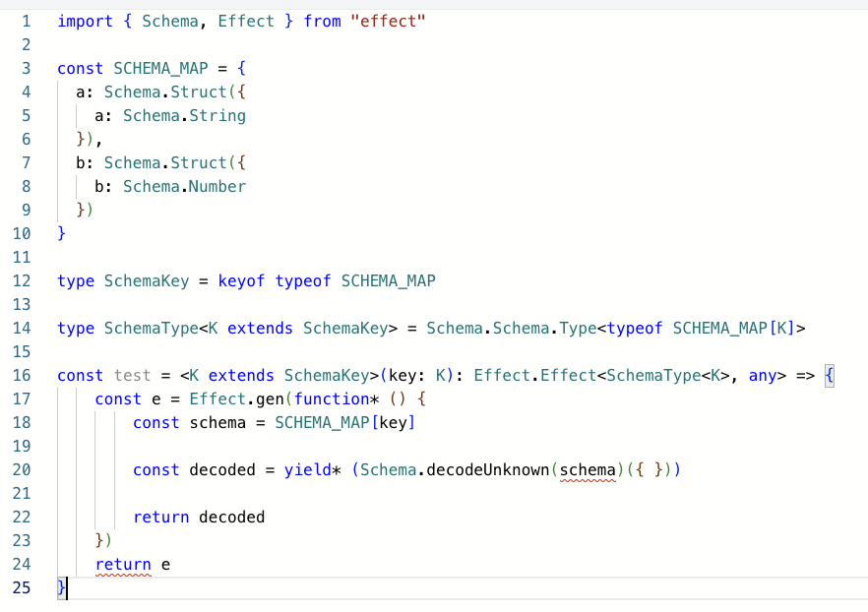Click SCHEMA_MAP identifier on line 3
Screen dimensions: 868x612
(x=160, y=68)
